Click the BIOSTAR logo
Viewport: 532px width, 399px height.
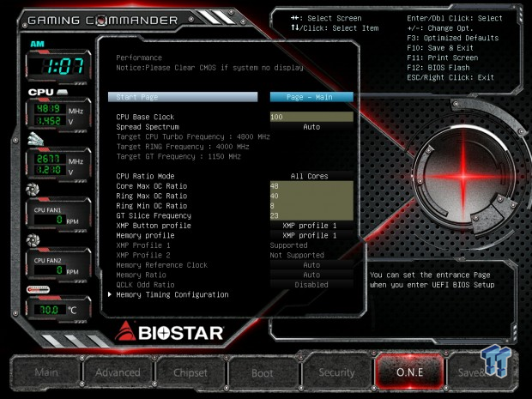coord(169,331)
